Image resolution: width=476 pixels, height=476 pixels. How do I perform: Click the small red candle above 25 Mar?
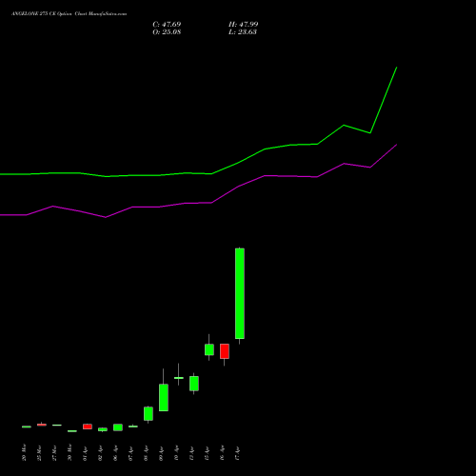(x=42, y=425)
